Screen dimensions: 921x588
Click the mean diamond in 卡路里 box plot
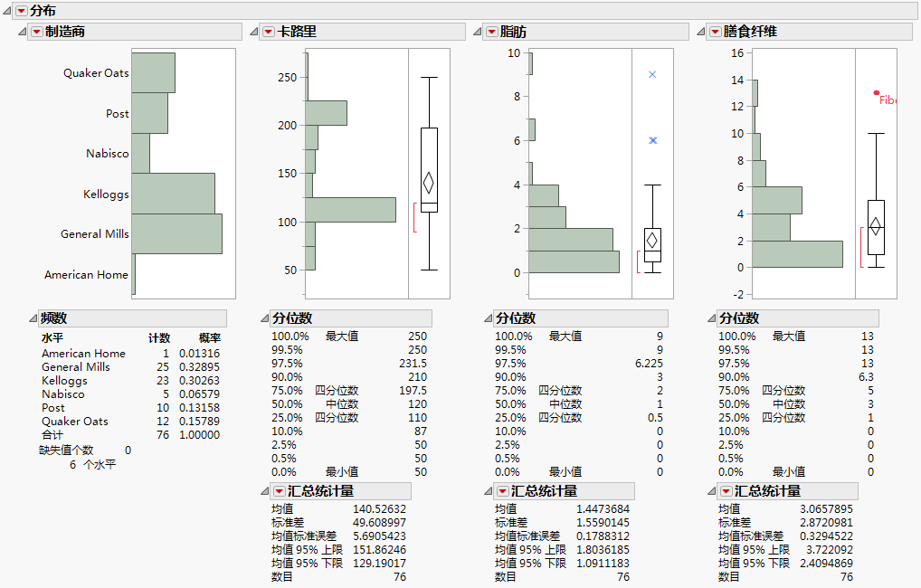429,183
